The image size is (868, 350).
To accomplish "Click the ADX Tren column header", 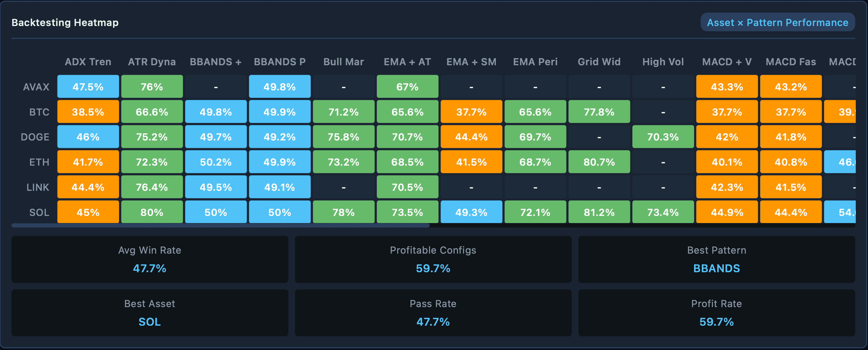I will 88,62.
